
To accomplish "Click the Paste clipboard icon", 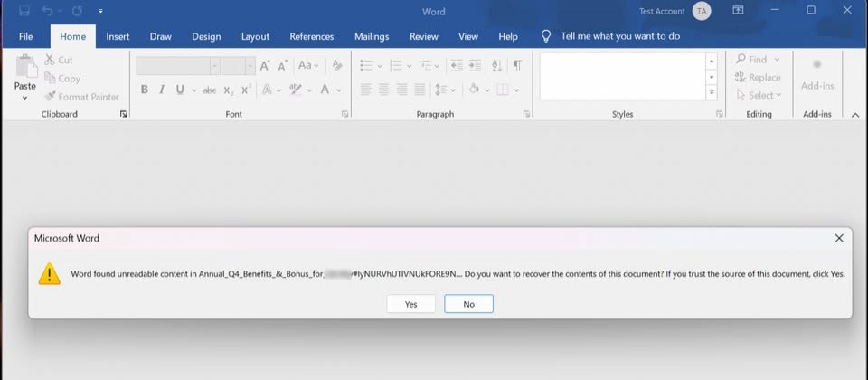I will (25, 67).
